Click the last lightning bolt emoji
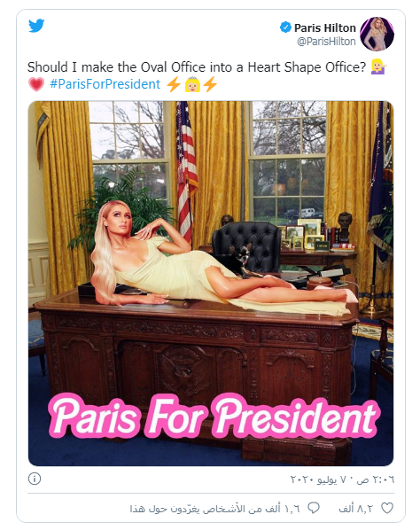 [210, 84]
